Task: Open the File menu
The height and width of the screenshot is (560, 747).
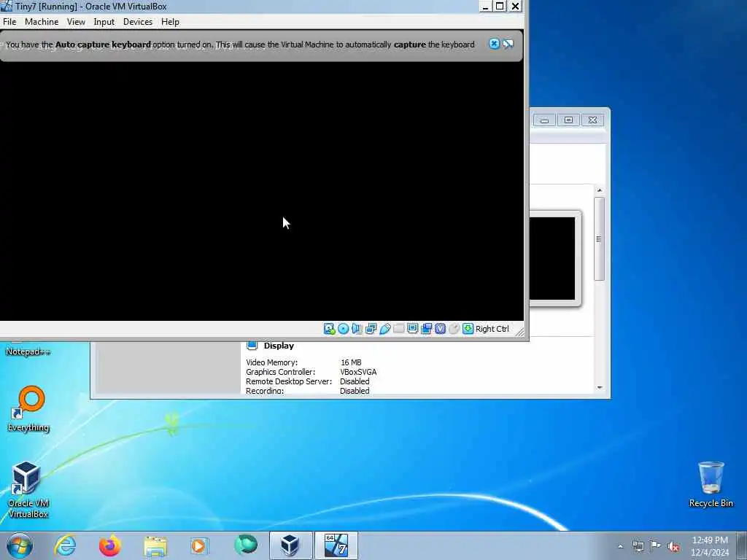Action: click(x=9, y=22)
